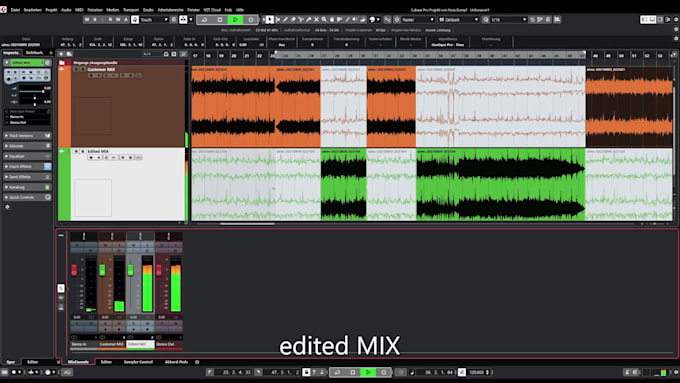Click the horizontal scrollbar below the arrangement
Viewport: 680px width, 383px height.
coord(247,224)
